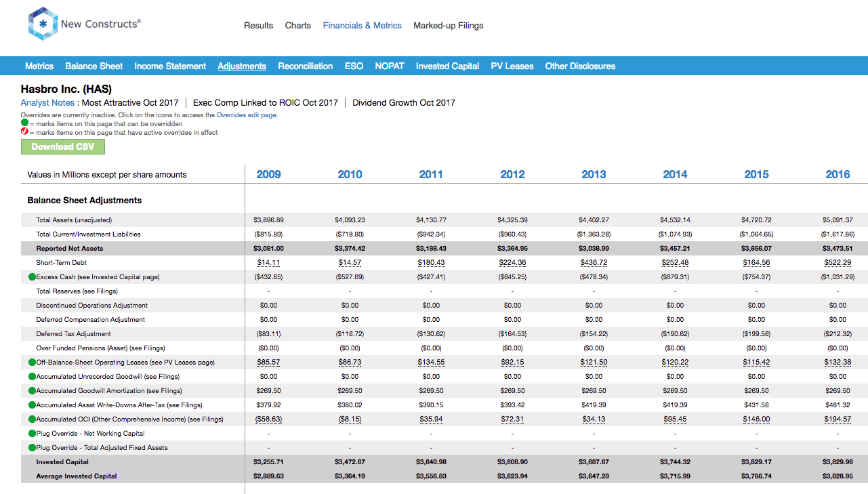Click 2014 operating leases value $120.22
The image size is (868, 494).
(x=675, y=363)
